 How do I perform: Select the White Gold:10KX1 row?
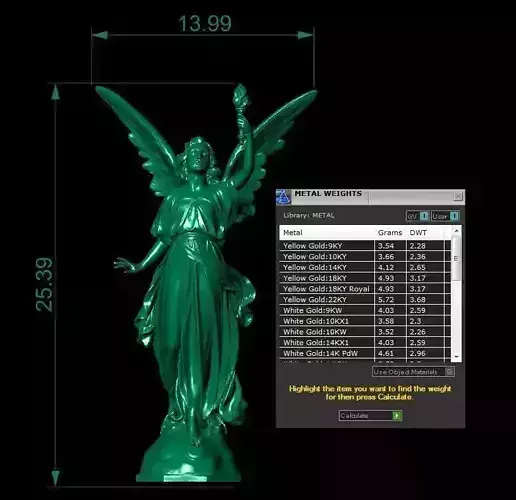point(365,321)
